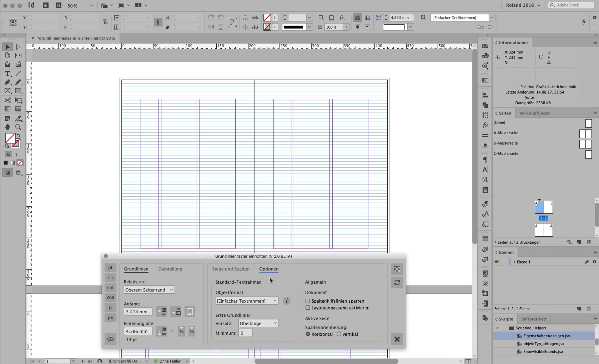599x364 pixels.
Task: Enable Spaltenhilfslinien sperren checkbox
Action: tap(308, 301)
